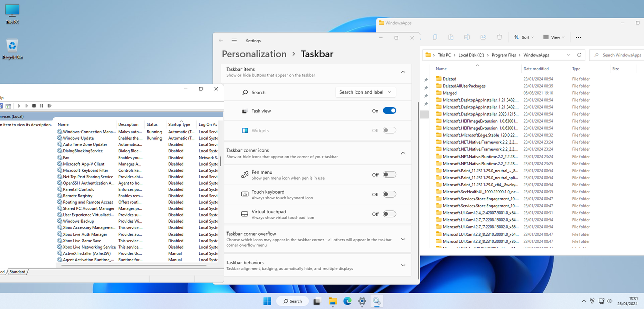Viewport: 644px width, 309px height.
Task: Switch to the Standard tab in Services
Action: tap(17, 272)
